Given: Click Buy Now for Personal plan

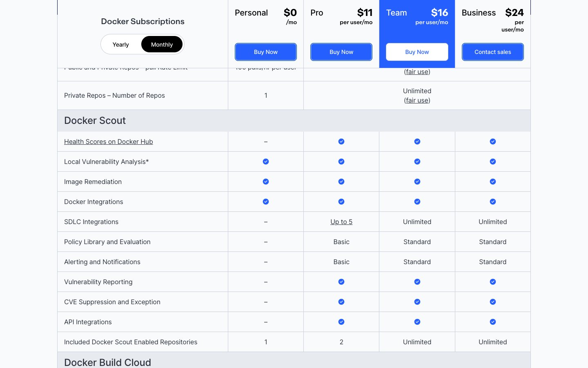Looking at the screenshot, I should (266, 52).
